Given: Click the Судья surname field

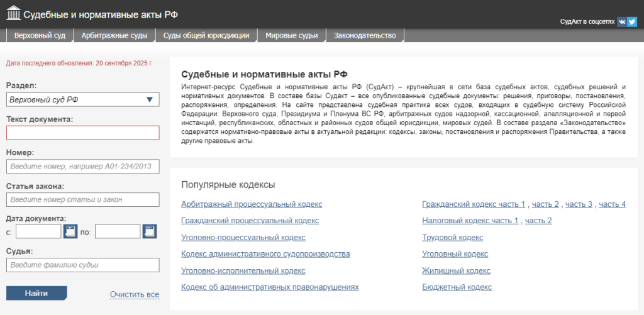Looking at the screenshot, I should click(82, 265).
